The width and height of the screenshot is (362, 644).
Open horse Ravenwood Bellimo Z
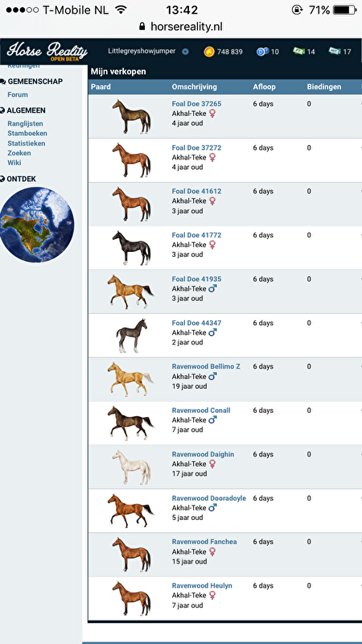206,366
